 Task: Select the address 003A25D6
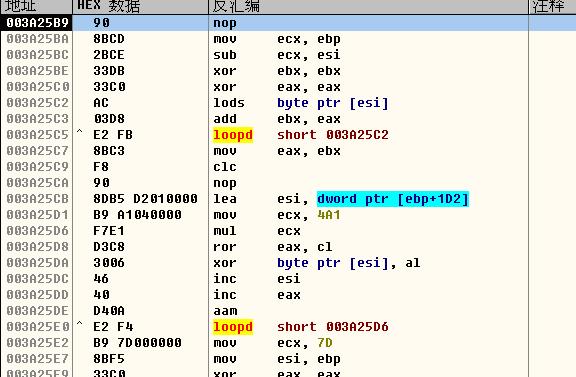[x=37, y=231]
